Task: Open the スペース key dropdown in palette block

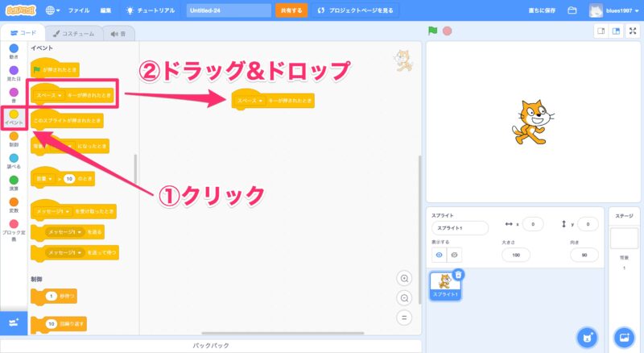Action: (x=49, y=95)
